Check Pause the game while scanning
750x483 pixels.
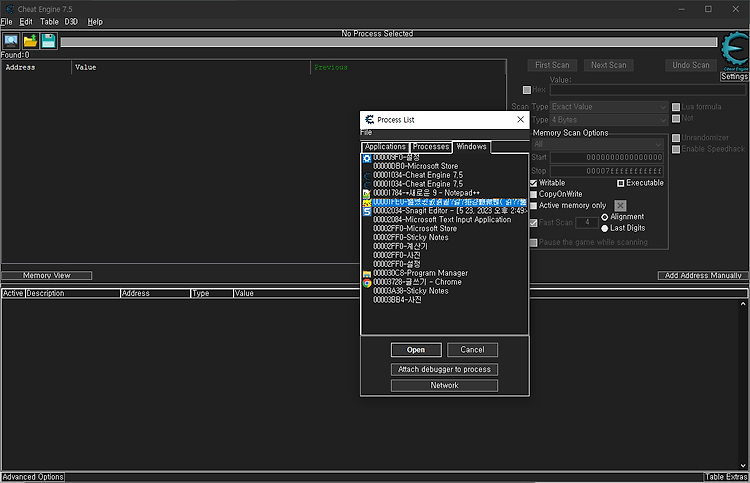533,243
